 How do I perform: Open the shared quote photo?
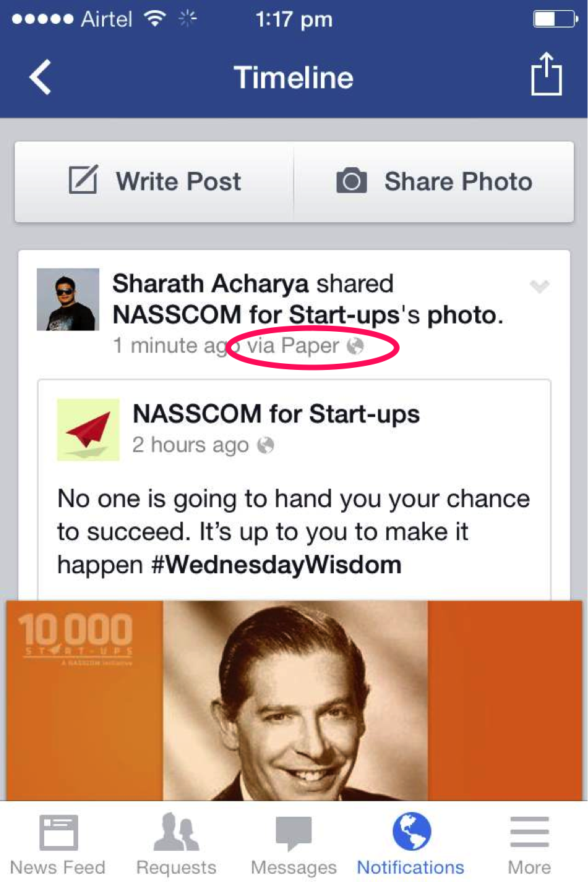[294, 700]
